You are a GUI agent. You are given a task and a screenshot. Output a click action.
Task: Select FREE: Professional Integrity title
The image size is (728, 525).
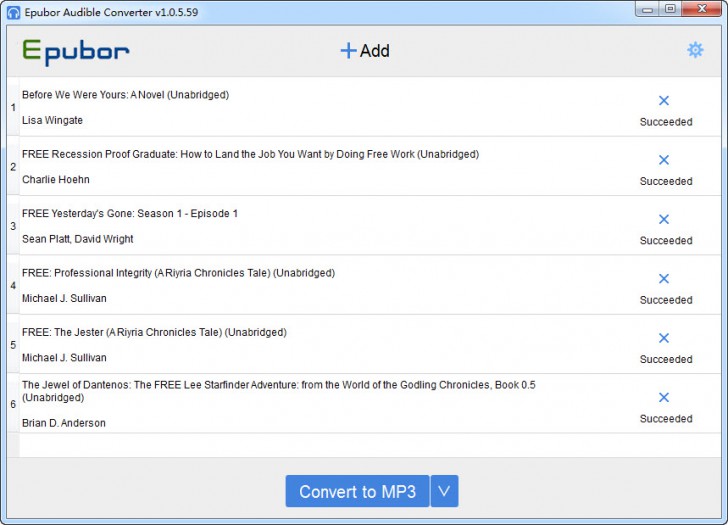[178, 273]
